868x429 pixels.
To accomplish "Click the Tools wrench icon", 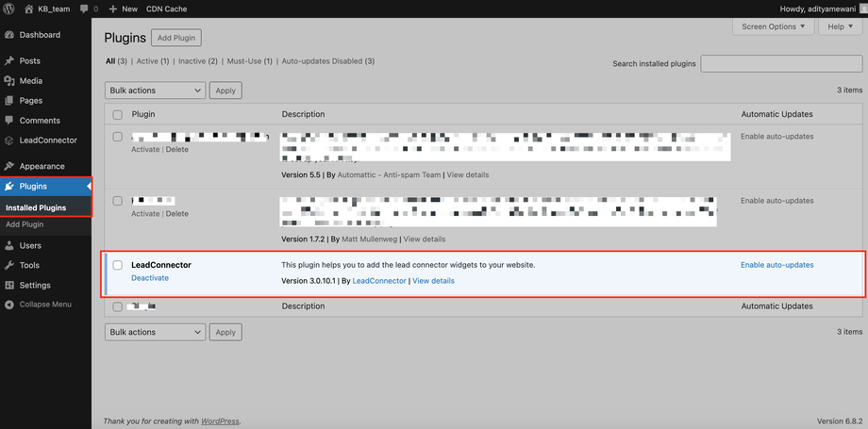I will [x=9, y=266].
